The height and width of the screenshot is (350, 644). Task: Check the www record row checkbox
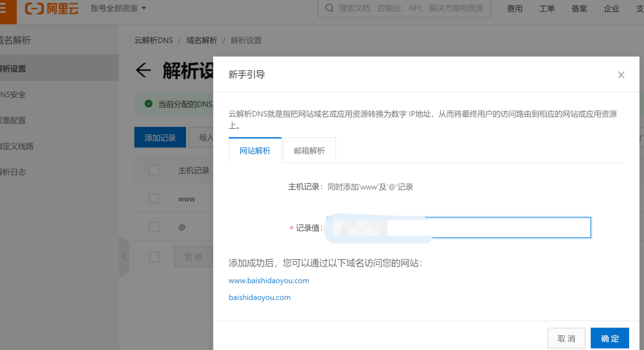click(154, 197)
